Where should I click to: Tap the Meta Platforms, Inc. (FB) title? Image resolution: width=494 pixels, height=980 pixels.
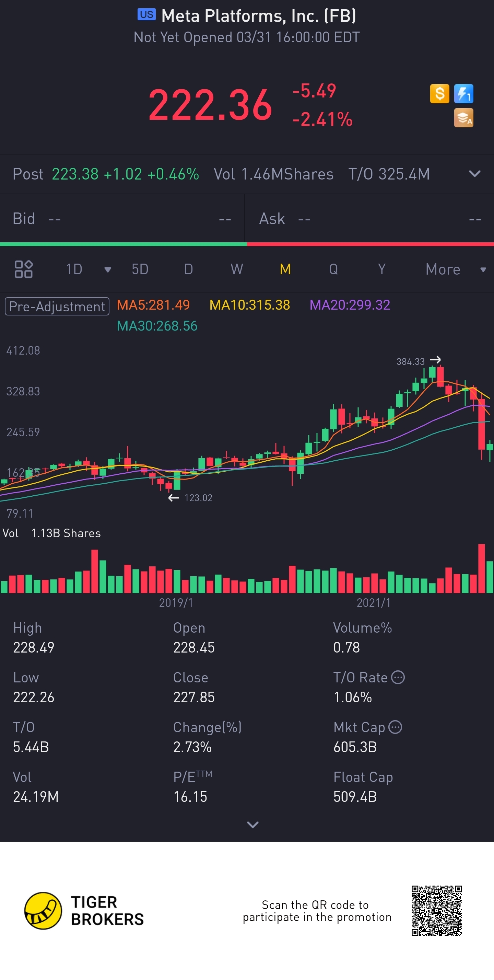tap(259, 16)
